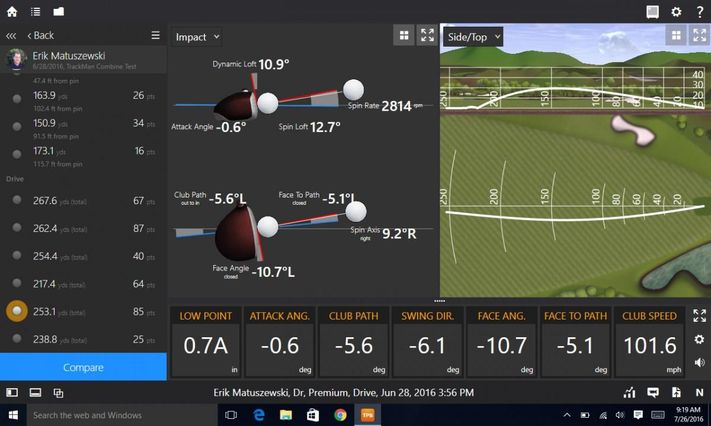Image resolution: width=711 pixels, height=426 pixels.
Task: Click the Compare button
Action: pos(83,367)
